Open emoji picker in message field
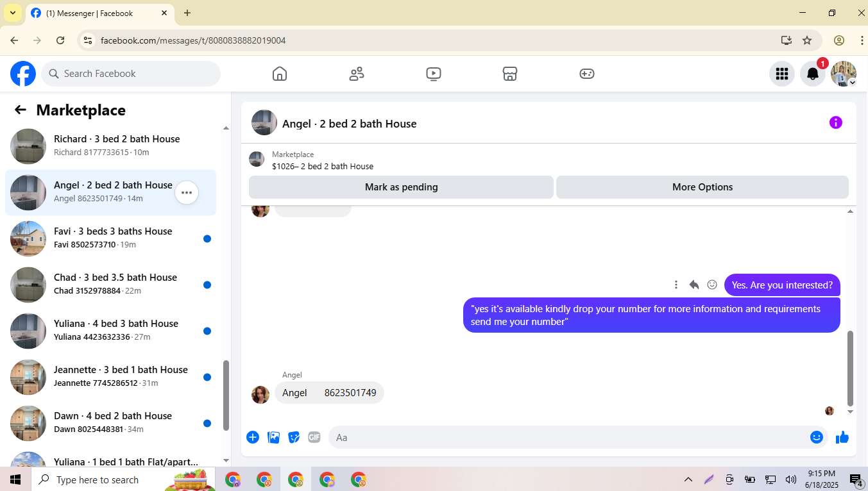This screenshot has width=868, height=491. tap(816, 437)
